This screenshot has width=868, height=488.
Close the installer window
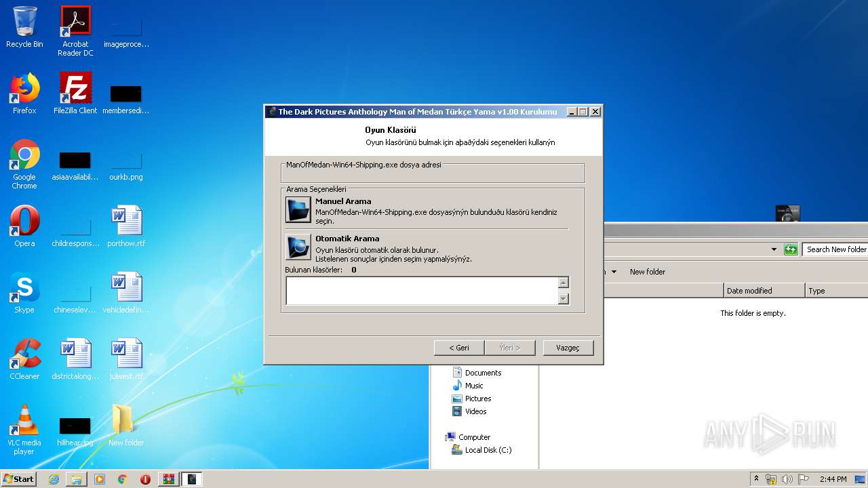[595, 112]
